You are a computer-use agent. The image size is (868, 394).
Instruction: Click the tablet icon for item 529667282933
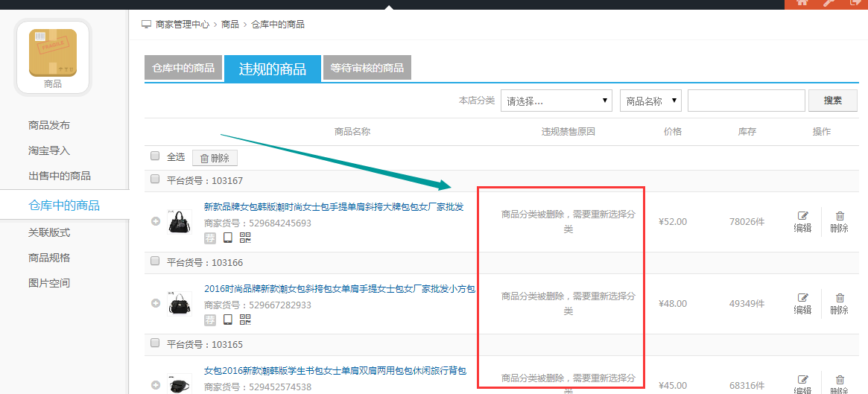click(x=227, y=320)
